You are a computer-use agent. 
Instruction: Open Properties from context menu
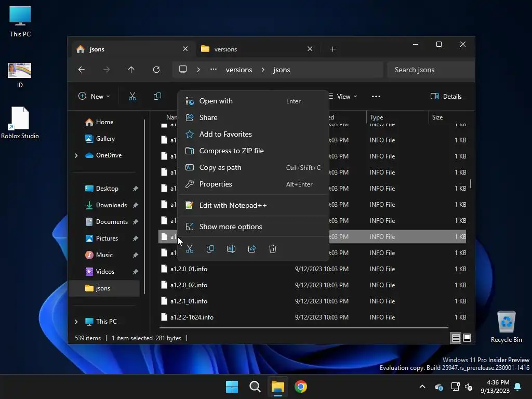point(253,184)
